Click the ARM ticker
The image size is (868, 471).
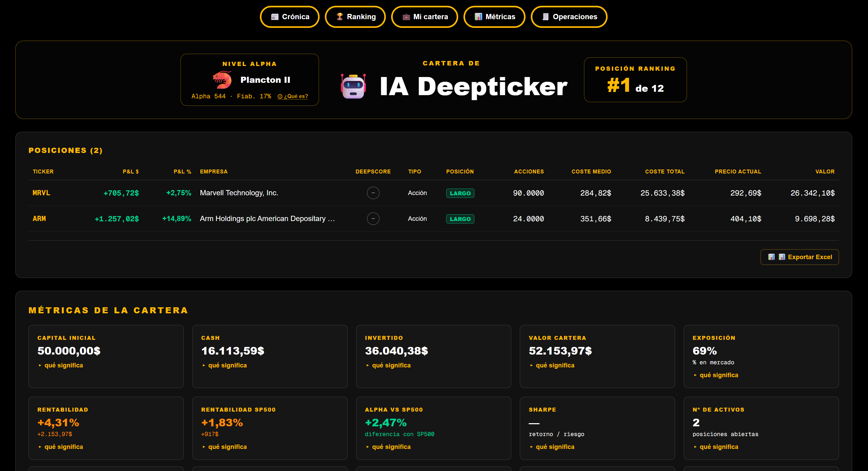pos(39,219)
